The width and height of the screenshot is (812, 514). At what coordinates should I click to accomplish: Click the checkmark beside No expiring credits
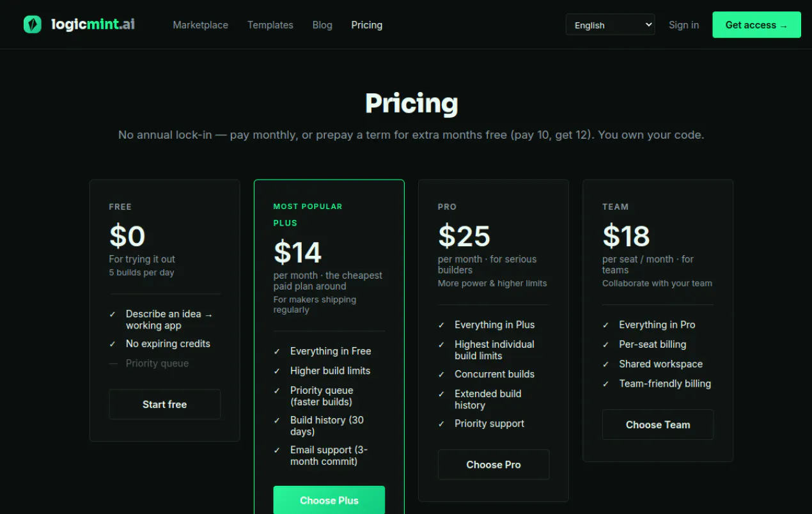(x=113, y=344)
